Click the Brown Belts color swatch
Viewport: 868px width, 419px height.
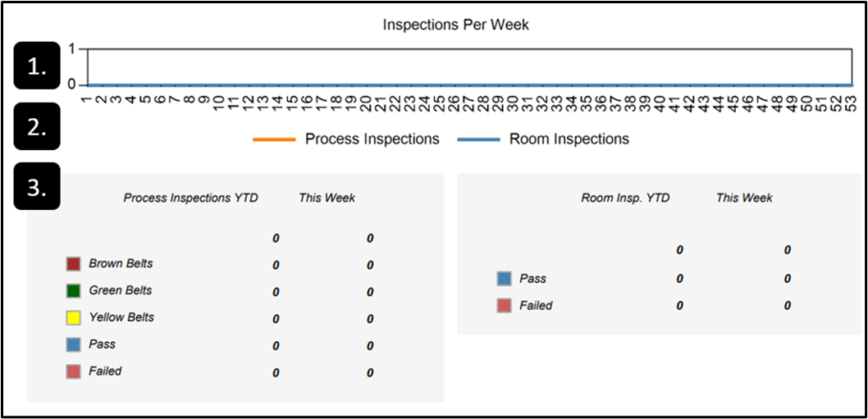point(74,265)
